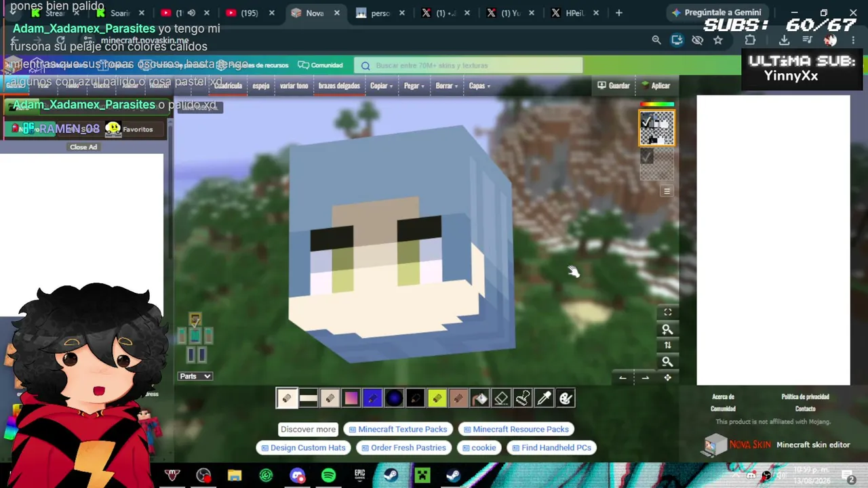The width and height of the screenshot is (868, 488).
Task: Select the blue pencil tool
Action: coord(372,399)
